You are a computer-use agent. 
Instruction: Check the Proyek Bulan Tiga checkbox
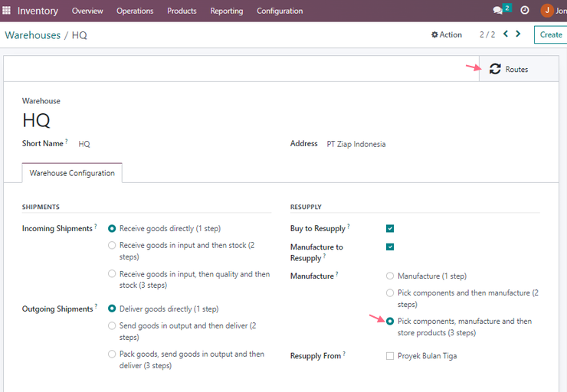[x=390, y=356]
